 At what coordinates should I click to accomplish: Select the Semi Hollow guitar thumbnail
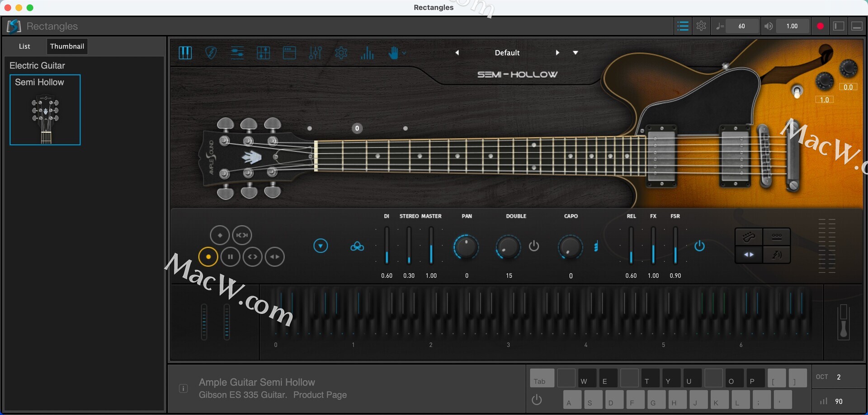point(45,110)
